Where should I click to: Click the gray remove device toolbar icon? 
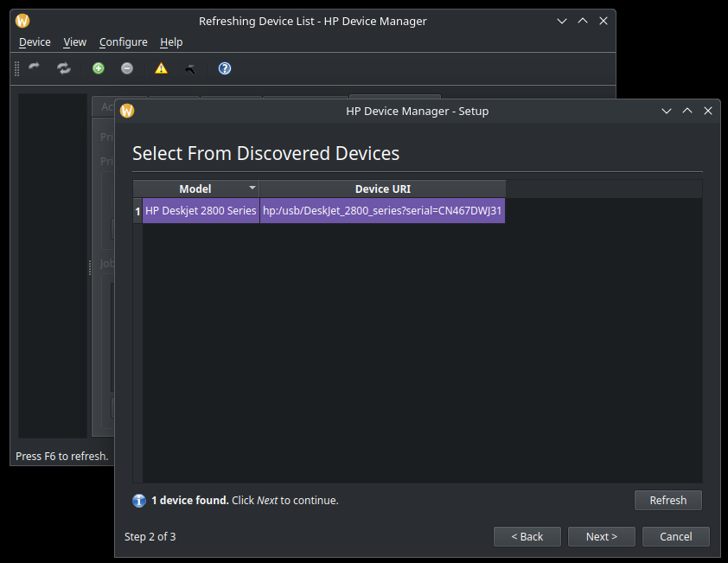(x=127, y=68)
